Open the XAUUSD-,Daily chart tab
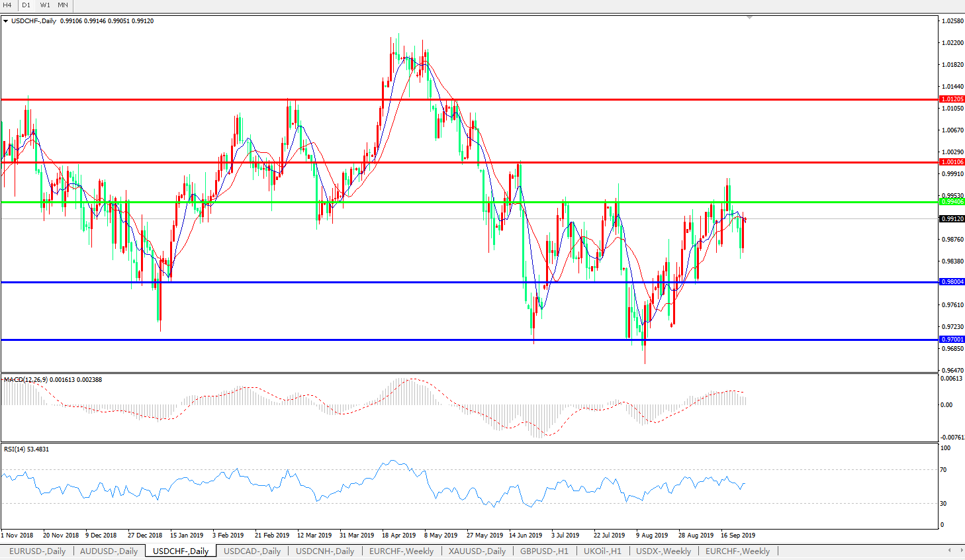965x560 pixels. [x=477, y=551]
